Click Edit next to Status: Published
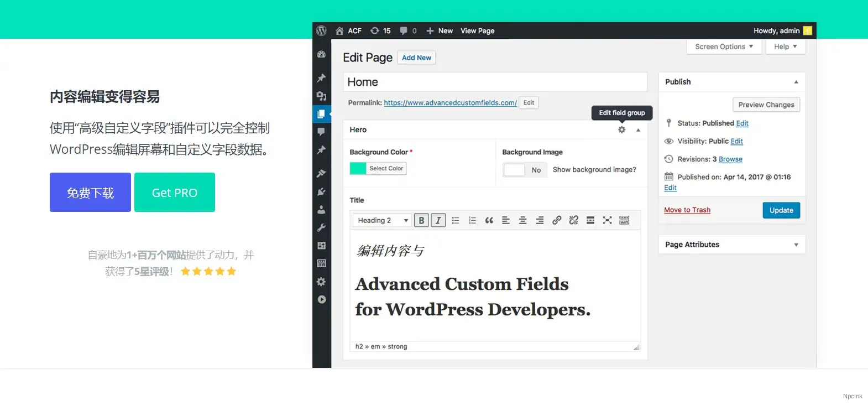This screenshot has height=405, width=868. point(742,123)
